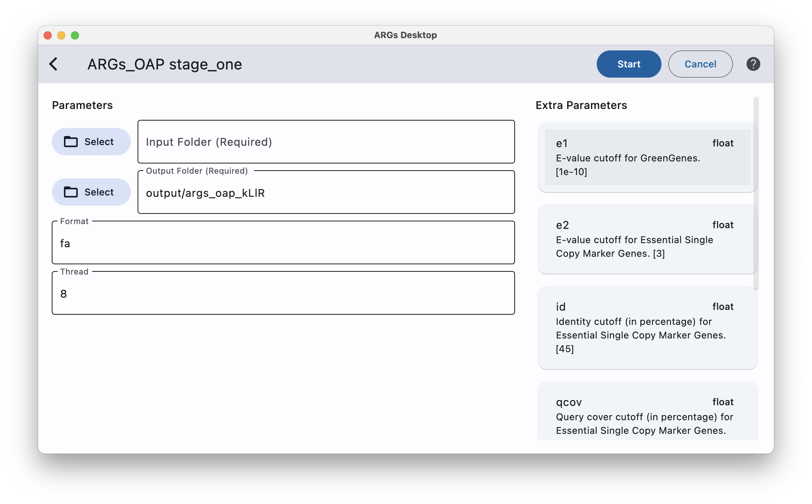The image size is (812, 504).
Task: Click the Start button to run stage_one
Action: (x=628, y=64)
